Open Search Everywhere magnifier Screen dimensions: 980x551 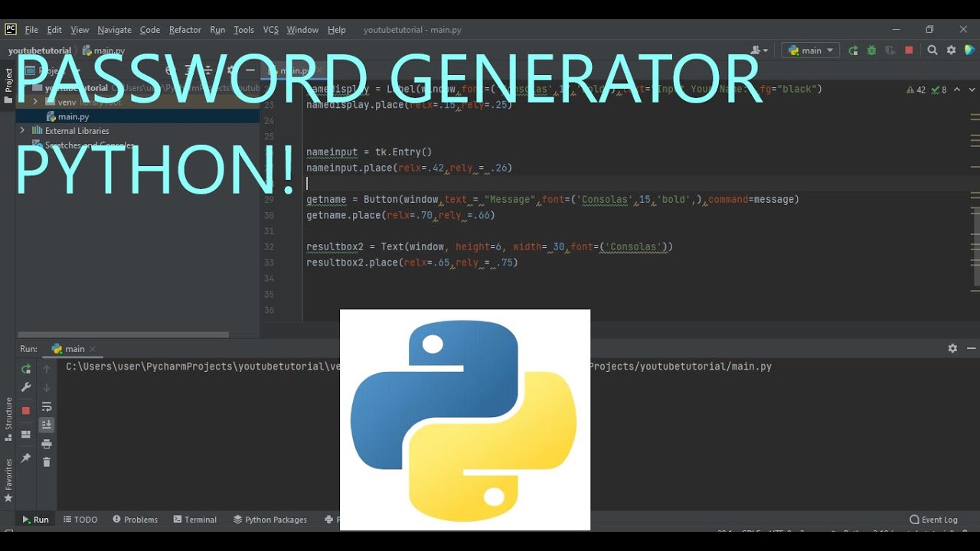[x=933, y=51]
